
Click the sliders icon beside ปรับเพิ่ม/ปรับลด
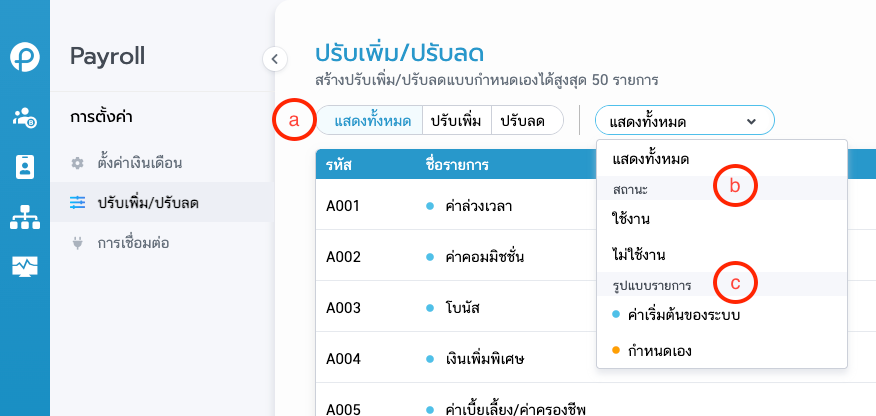pos(77,203)
